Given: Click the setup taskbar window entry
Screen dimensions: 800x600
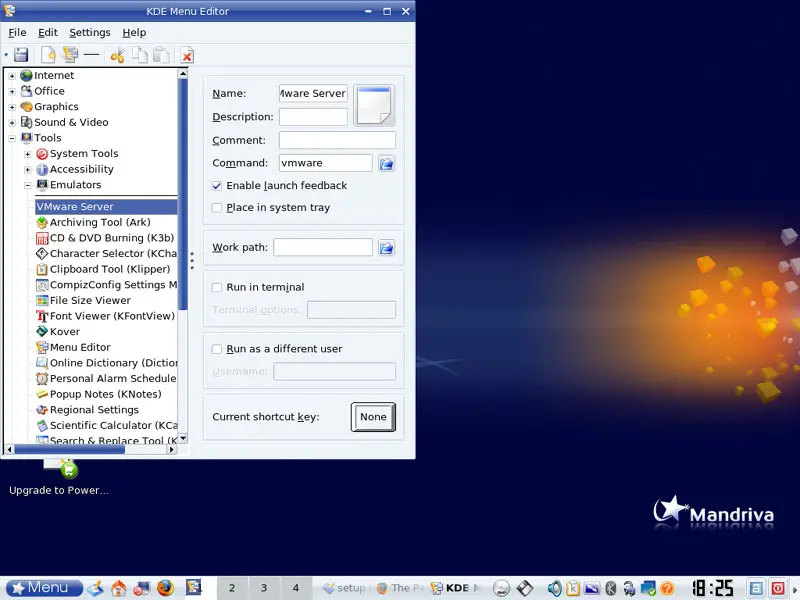Looking at the screenshot, I should 345,588.
